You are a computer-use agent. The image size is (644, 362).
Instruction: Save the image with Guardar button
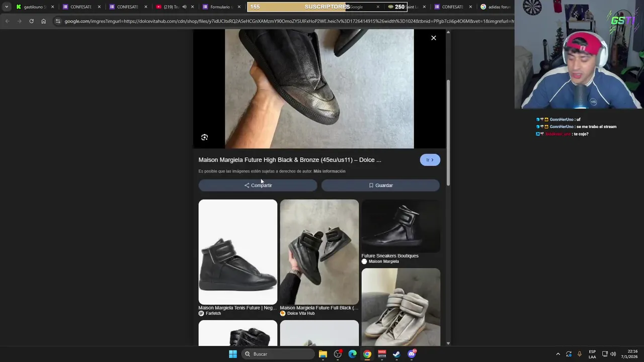click(x=380, y=186)
